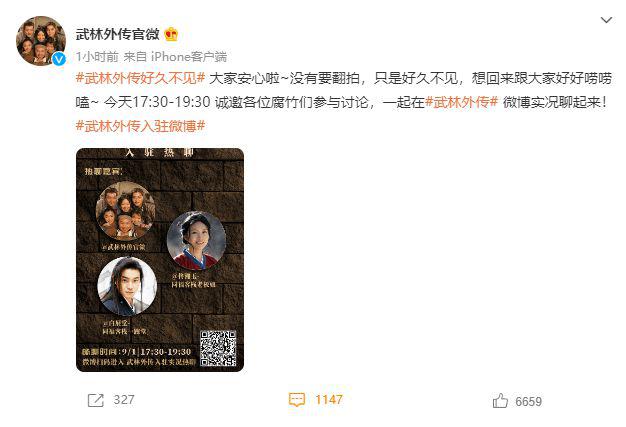Click the like count 6659
The width and height of the screenshot is (626, 427).
[x=529, y=401]
